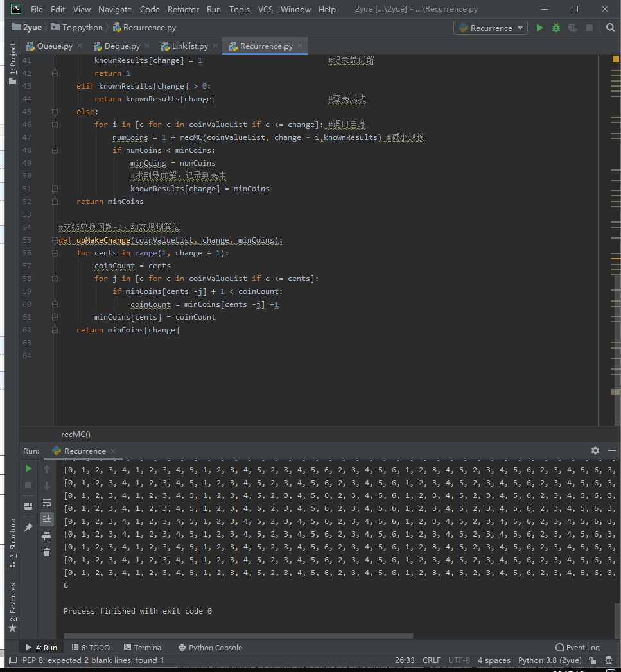This screenshot has height=672, width=621.
Task: Click the up arrow in Run panel toolbar
Action: pos(47,469)
